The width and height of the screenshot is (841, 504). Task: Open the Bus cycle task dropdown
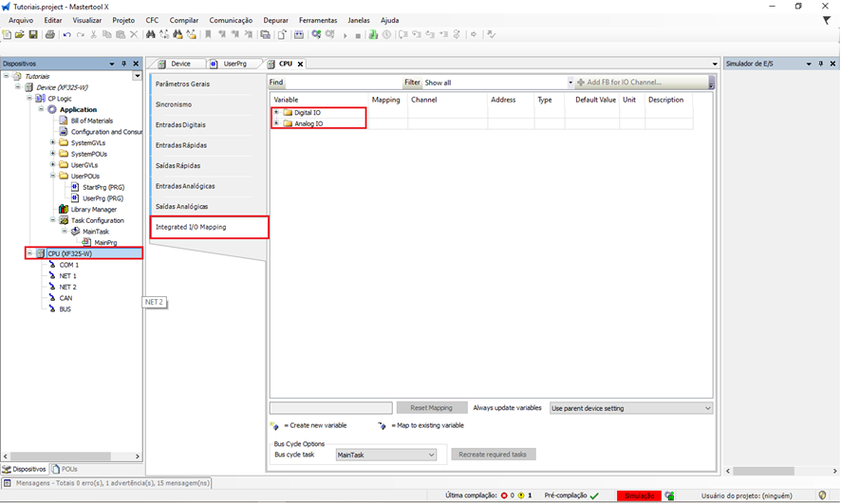point(385,455)
